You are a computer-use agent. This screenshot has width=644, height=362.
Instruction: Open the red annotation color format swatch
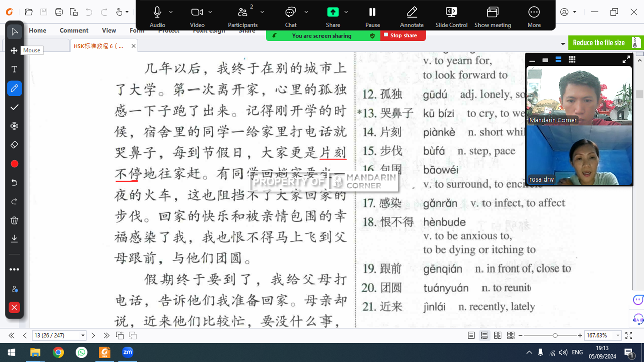14,164
